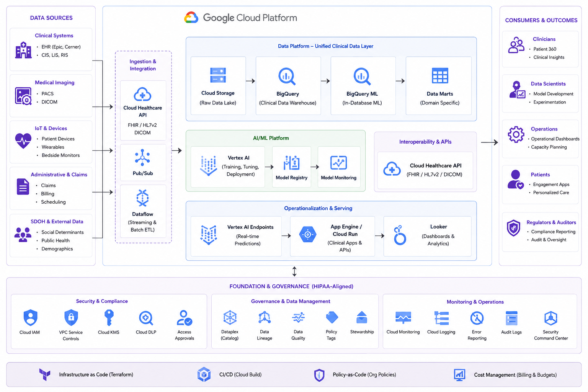Click the Interoperability Cloud Healthcare API icon
588x392 pixels.
pyautogui.click(x=392, y=169)
